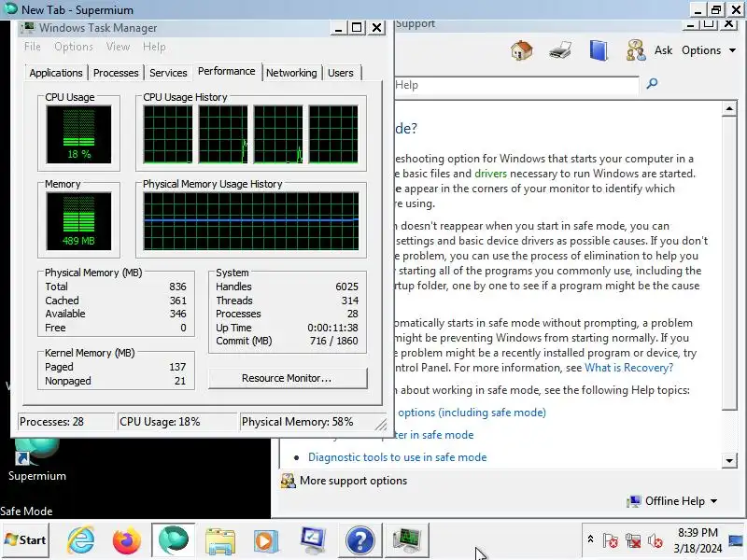
Task: Open Help home page icon
Action: pos(522,50)
